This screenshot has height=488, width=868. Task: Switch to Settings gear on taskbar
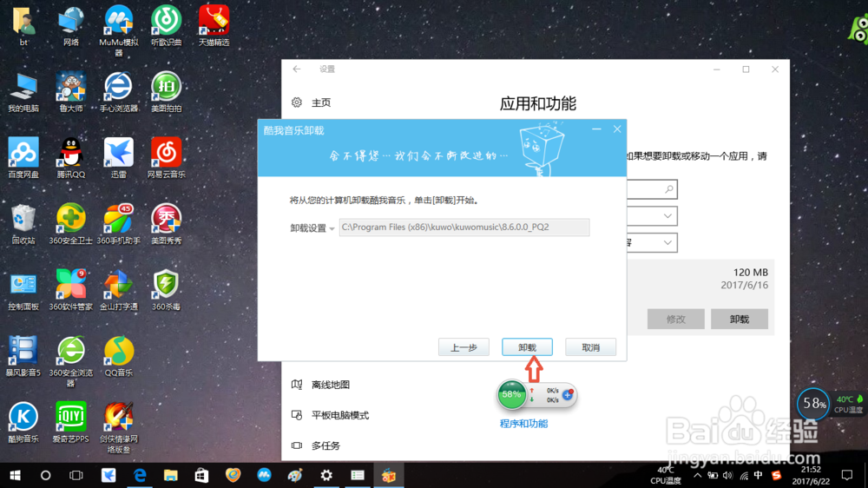point(326,475)
